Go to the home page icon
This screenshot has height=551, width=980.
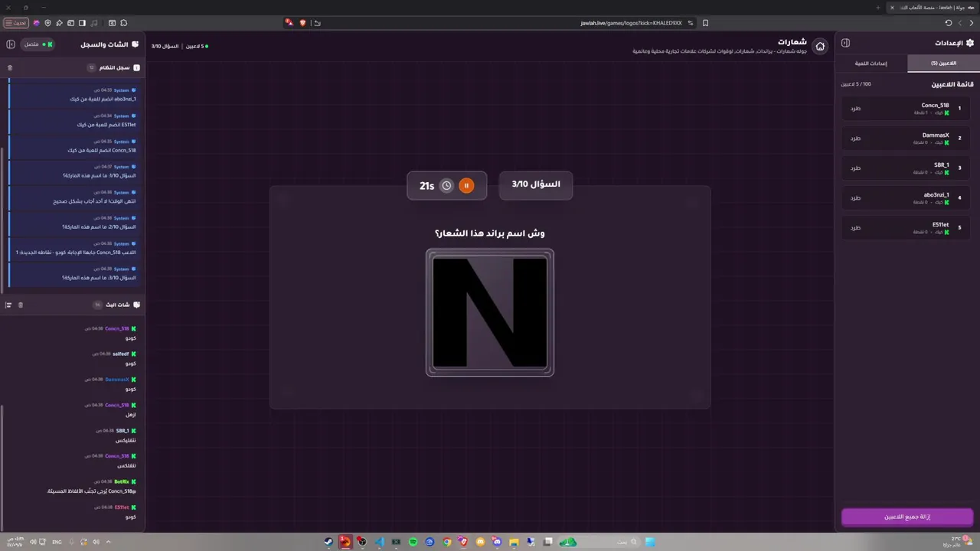tap(820, 46)
